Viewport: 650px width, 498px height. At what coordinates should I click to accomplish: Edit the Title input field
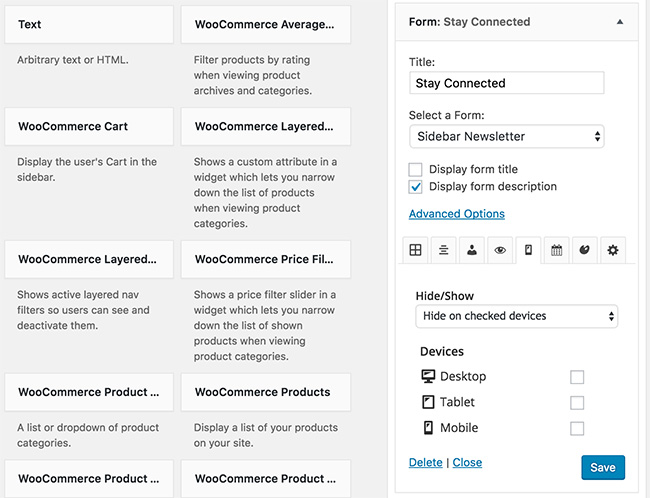click(x=507, y=83)
